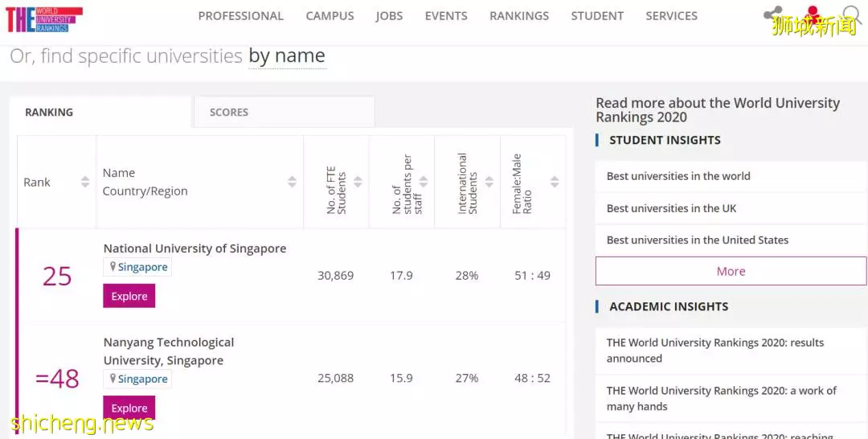Click the STUDENT INSIGHTS heading

665,140
